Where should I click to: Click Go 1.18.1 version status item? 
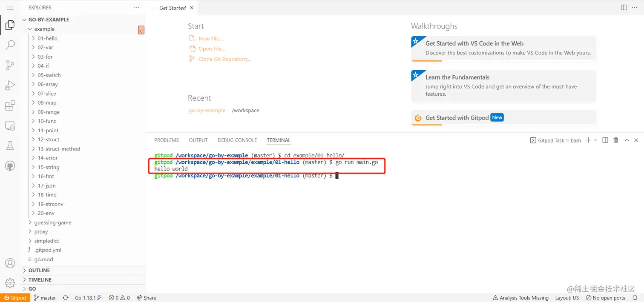[x=88, y=298]
